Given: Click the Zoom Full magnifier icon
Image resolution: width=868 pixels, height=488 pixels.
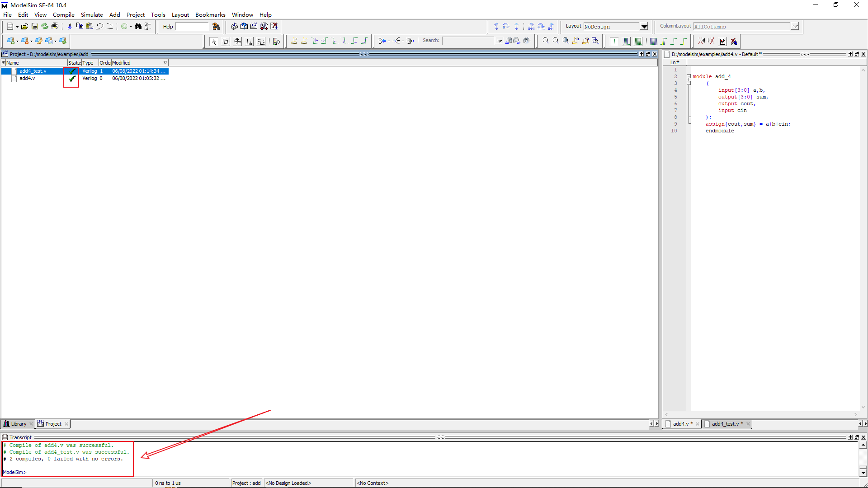Looking at the screenshot, I should coord(566,41).
